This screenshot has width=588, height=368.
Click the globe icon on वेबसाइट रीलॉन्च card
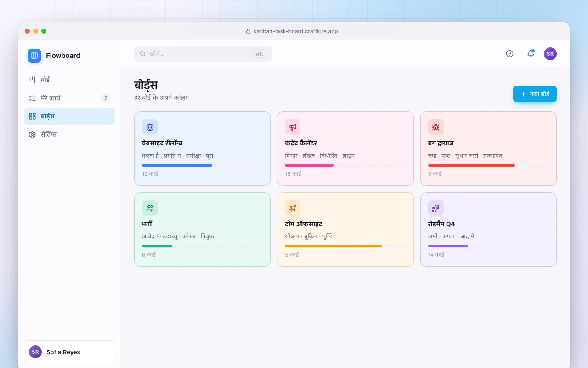[x=150, y=127]
